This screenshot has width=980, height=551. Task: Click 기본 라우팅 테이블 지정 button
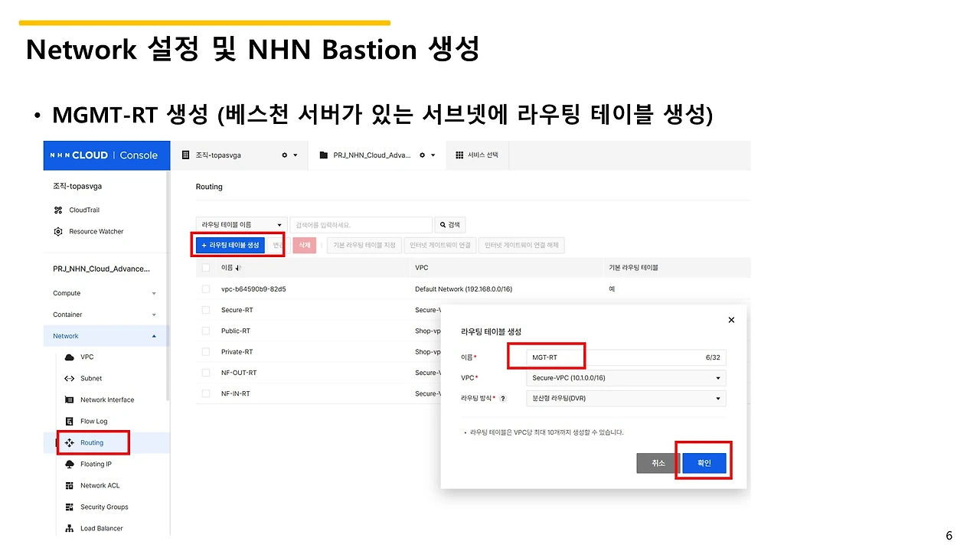click(364, 245)
